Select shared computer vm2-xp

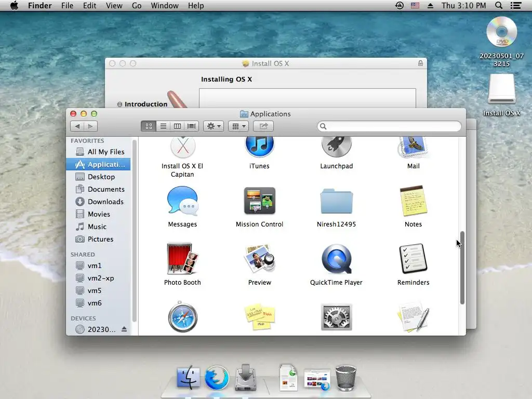(98, 278)
